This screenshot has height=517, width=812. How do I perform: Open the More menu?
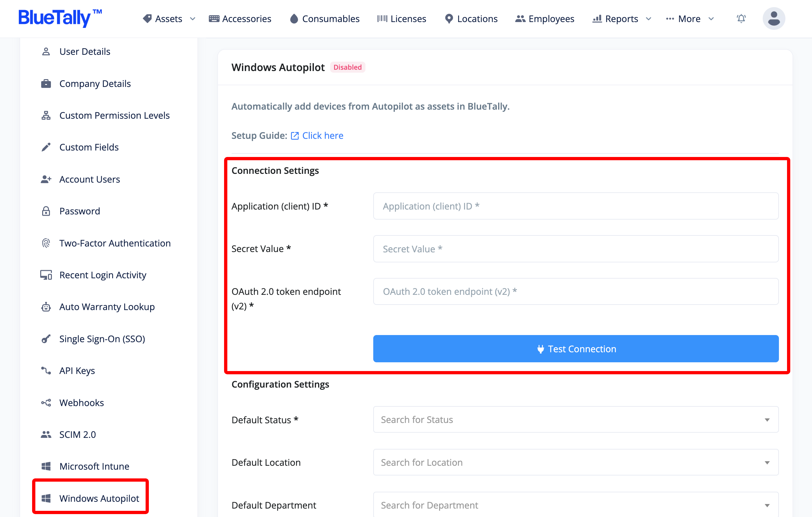[x=690, y=18]
